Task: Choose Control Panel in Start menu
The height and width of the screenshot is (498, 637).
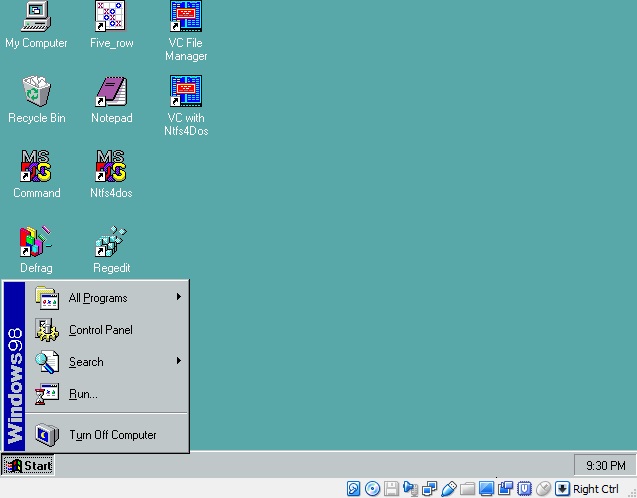Action: (x=107, y=330)
